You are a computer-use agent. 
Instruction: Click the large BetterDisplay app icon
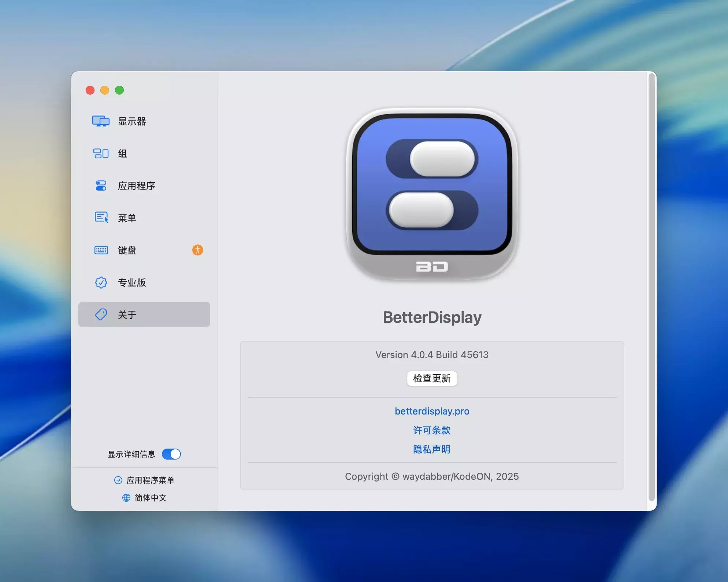(x=432, y=195)
